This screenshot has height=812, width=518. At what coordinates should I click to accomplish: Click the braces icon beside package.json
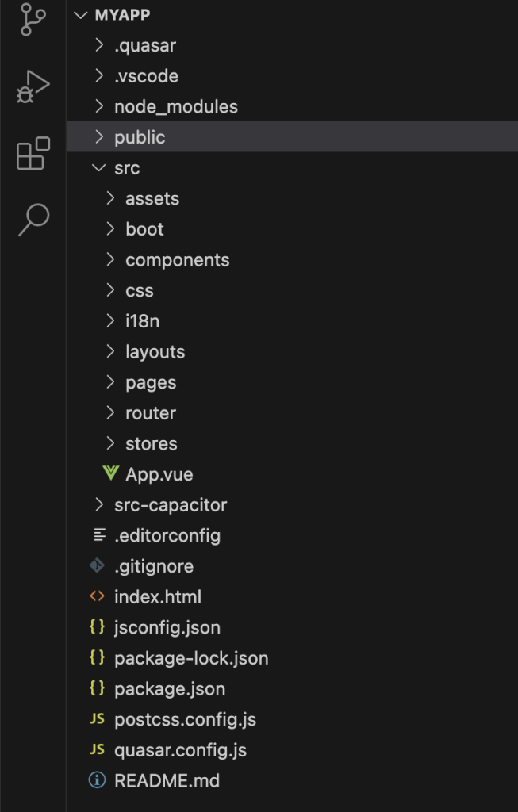[x=98, y=688]
